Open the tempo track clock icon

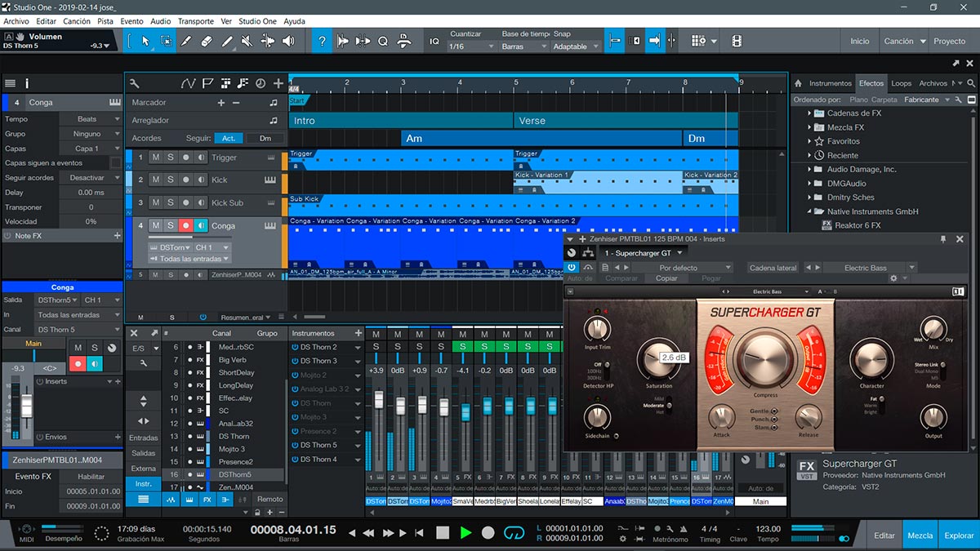[x=261, y=83]
